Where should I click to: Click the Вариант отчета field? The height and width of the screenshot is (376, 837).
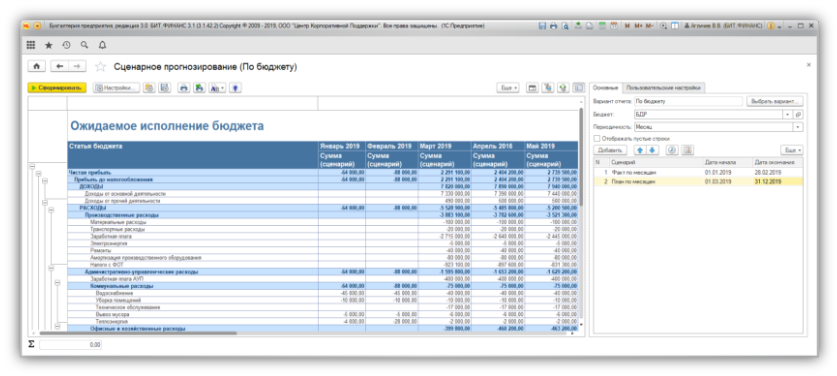click(x=688, y=101)
